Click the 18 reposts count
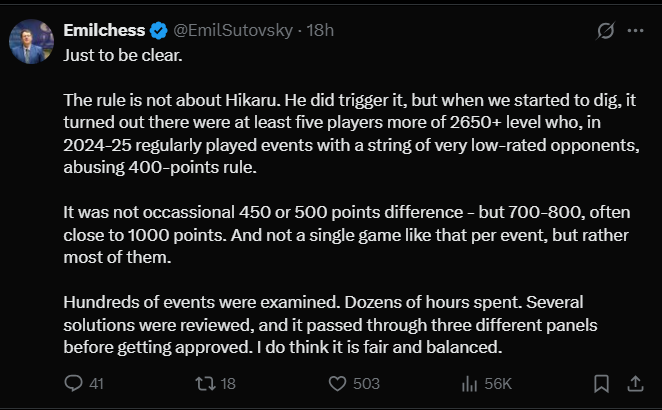The image size is (662, 410). pyautogui.click(x=227, y=383)
